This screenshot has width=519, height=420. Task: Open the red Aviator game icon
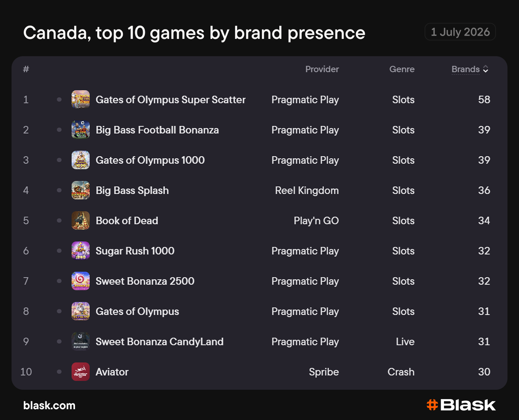[81, 372]
